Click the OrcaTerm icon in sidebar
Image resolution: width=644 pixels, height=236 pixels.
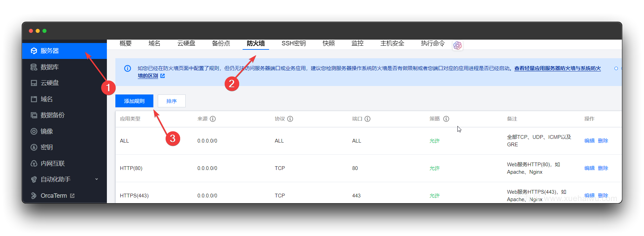click(34, 196)
